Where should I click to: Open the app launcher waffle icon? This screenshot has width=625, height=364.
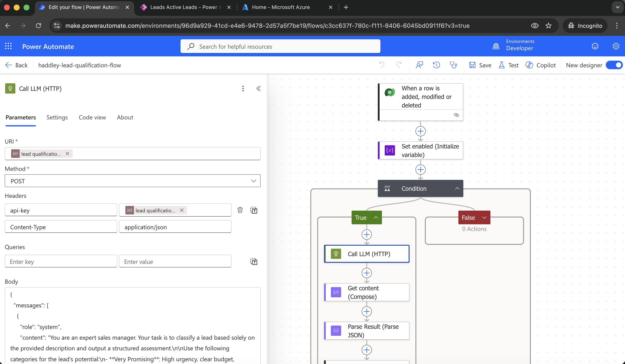point(8,46)
